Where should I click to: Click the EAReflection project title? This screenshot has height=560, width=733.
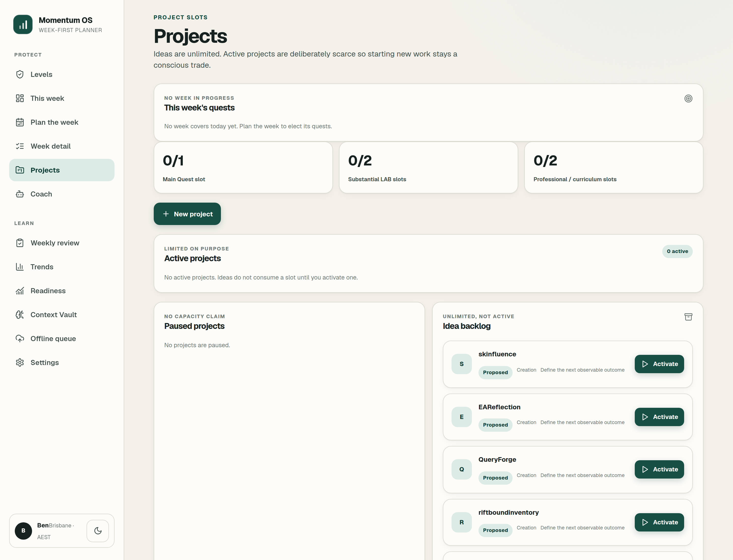tap(499, 407)
